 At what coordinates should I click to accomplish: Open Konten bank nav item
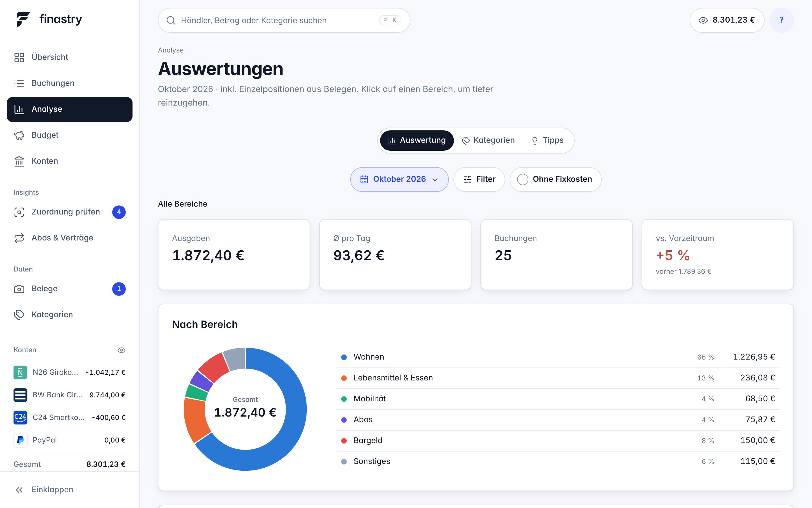click(69, 161)
